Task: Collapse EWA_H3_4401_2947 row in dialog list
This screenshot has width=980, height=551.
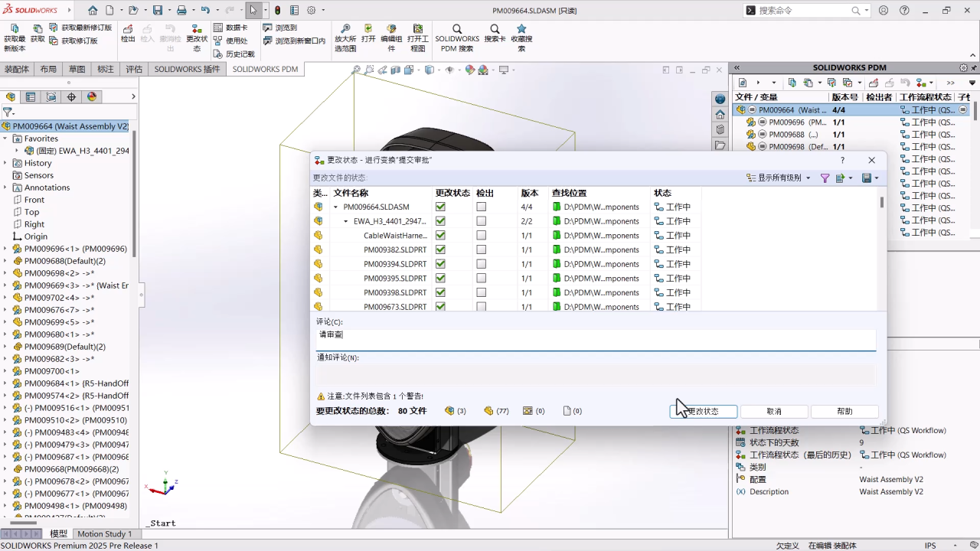Action: pos(345,221)
